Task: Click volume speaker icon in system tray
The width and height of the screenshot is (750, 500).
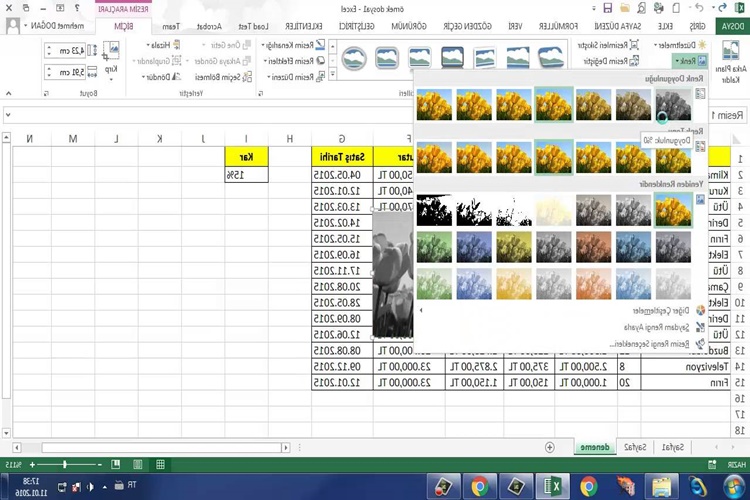Action: pos(90,487)
